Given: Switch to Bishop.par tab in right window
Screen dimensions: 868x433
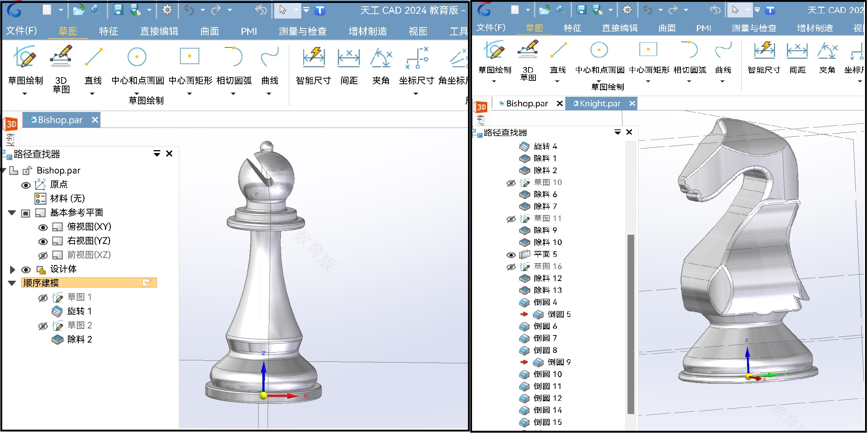Looking at the screenshot, I should tap(527, 104).
